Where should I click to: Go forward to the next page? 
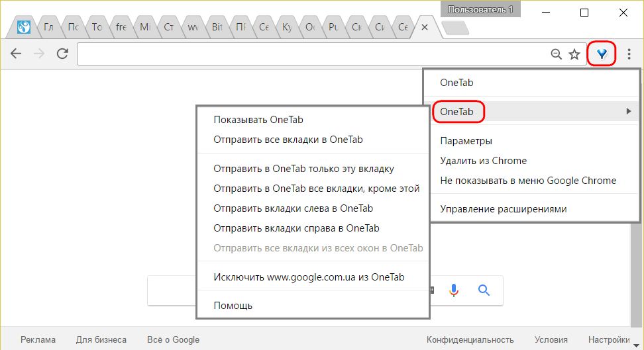coord(39,54)
